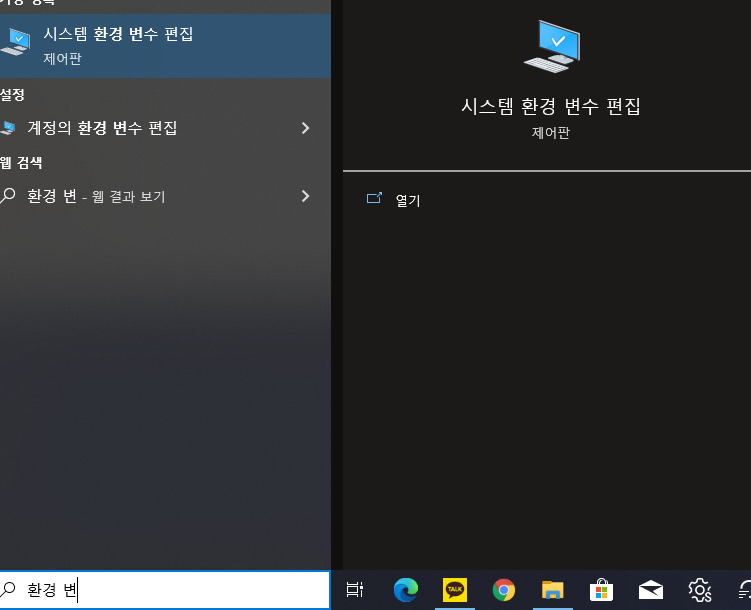Click the small icon beside 계정의 환경 변수 편집
Viewport: 751px width, 610px height.
tap(8, 128)
